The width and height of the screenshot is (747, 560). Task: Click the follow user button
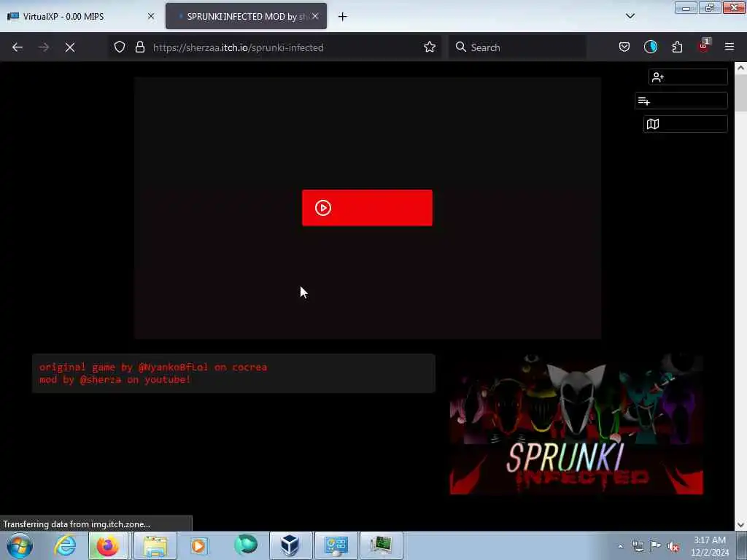(x=687, y=77)
